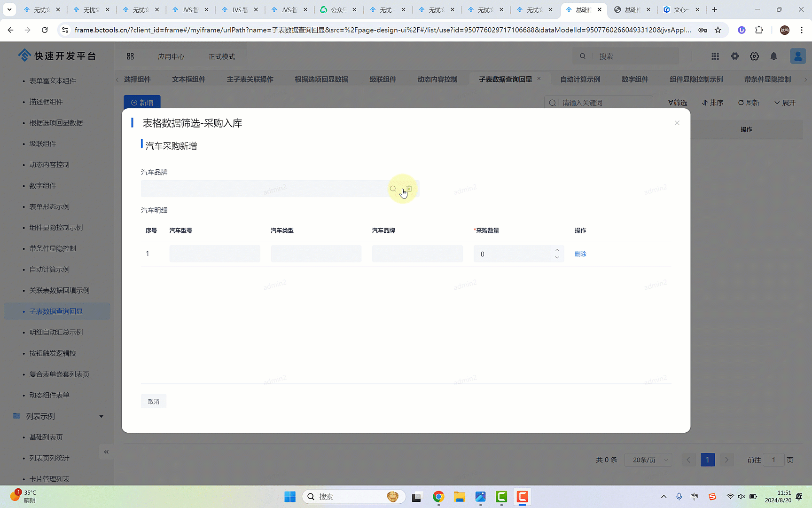Open File Explorer from the taskbar
This screenshot has width=812, height=508.
pyautogui.click(x=459, y=497)
